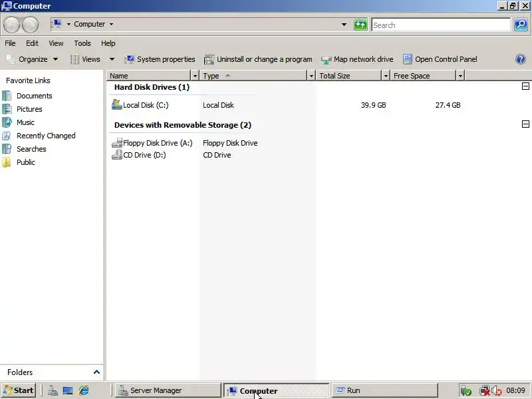
Task: Click the Local Disk type text
Action: click(218, 105)
